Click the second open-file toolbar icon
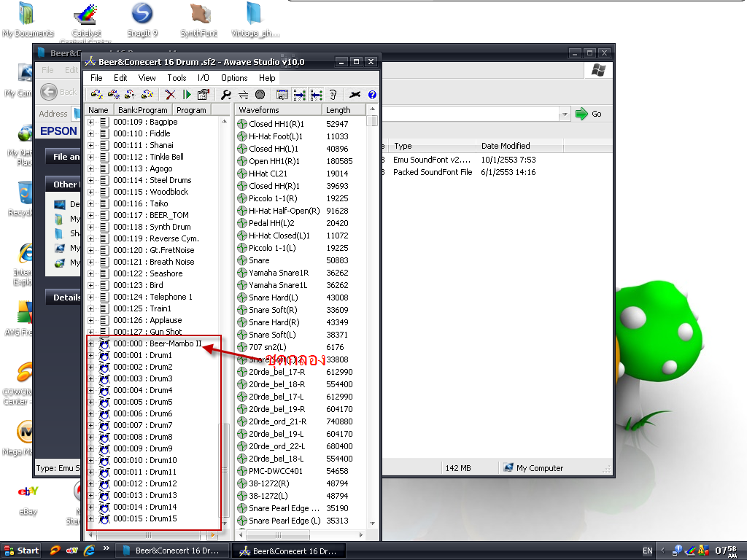Image resolution: width=747 pixels, height=560 pixels. tap(114, 95)
